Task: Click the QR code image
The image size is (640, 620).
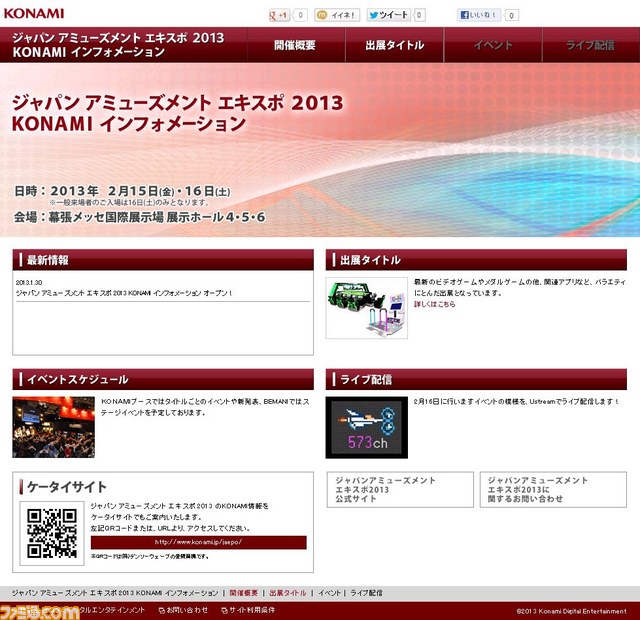Action: pyautogui.click(x=52, y=533)
